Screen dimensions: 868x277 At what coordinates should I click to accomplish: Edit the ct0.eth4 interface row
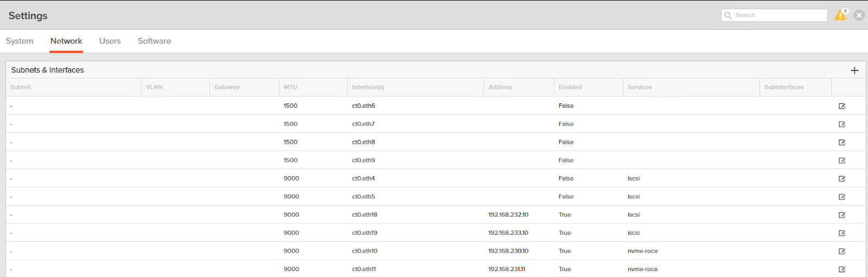[x=842, y=179]
